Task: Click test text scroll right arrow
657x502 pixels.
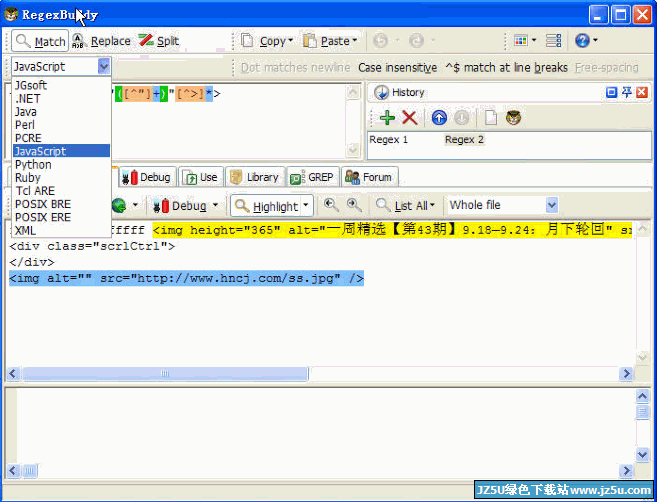Action: [x=626, y=373]
